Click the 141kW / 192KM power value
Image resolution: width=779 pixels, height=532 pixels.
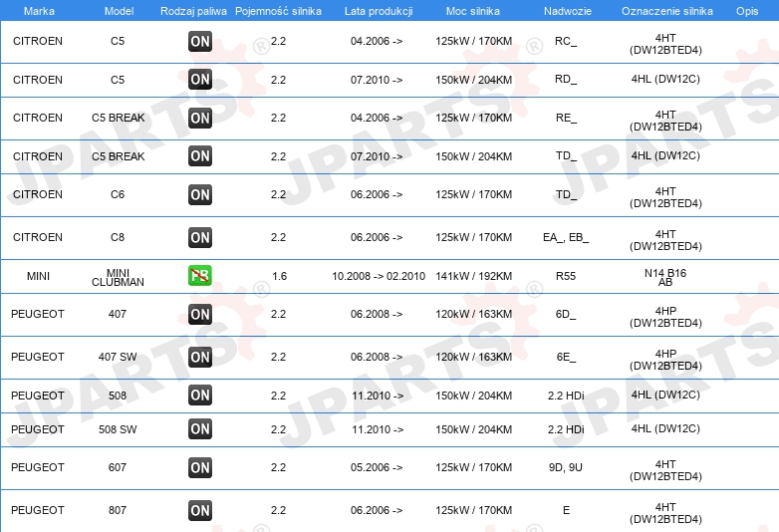point(473,276)
